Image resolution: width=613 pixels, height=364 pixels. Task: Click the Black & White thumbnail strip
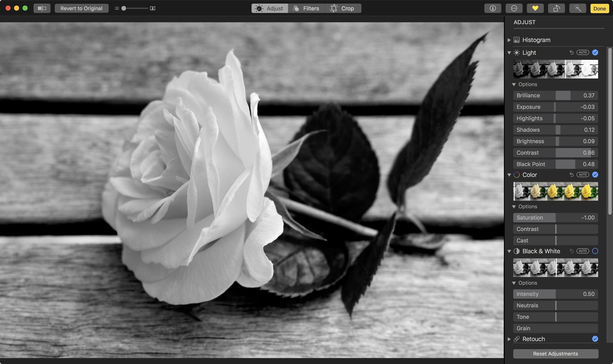pyautogui.click(x=555, y=267)
